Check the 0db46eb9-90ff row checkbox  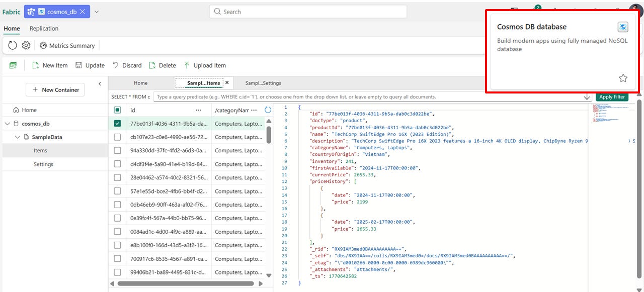117,205
